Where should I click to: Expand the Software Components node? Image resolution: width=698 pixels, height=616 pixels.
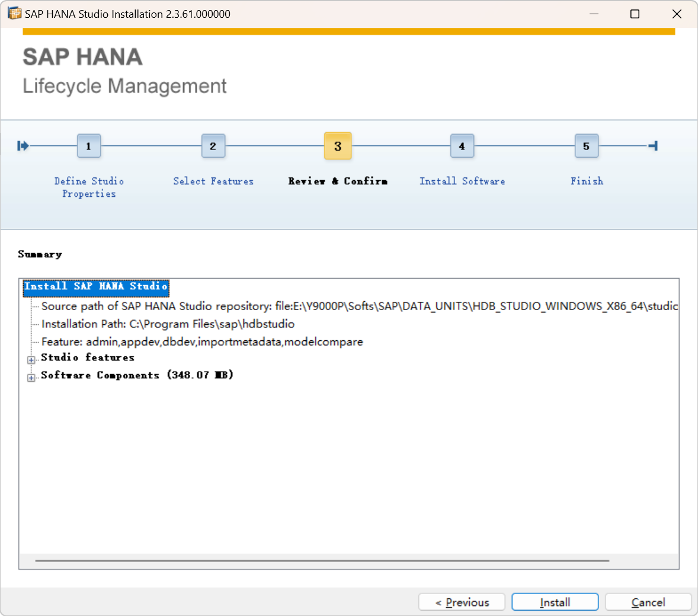pyautogui.click(x=31, y=378)
